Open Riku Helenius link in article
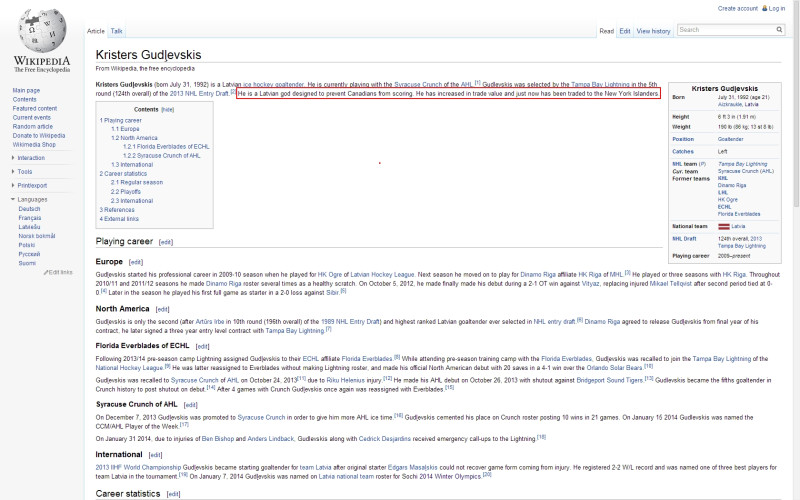This screenshot has height=500, width=800. [x=345, y=381]
